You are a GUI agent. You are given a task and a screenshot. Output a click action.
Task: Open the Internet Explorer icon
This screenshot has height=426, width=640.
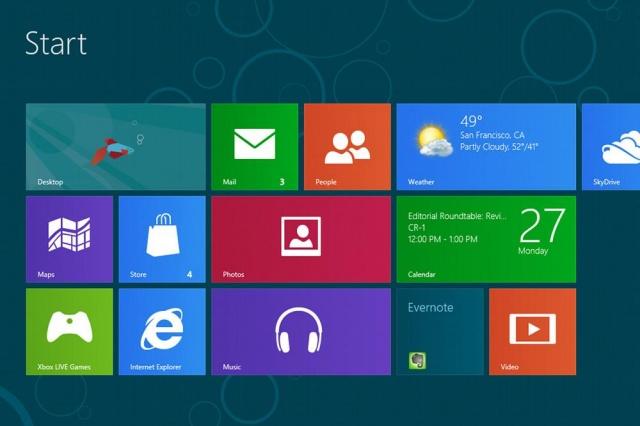162,328
